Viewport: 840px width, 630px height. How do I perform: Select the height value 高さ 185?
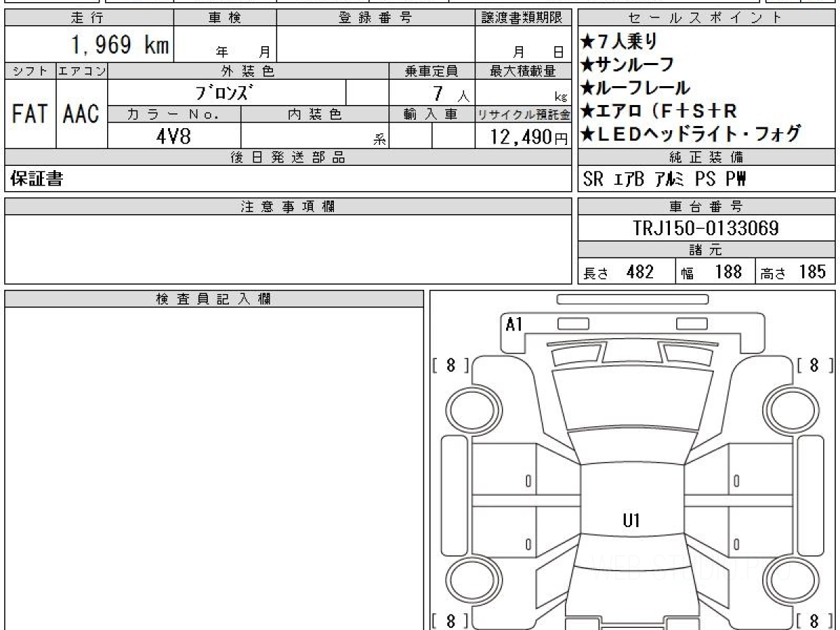click(x=794, y=272)
